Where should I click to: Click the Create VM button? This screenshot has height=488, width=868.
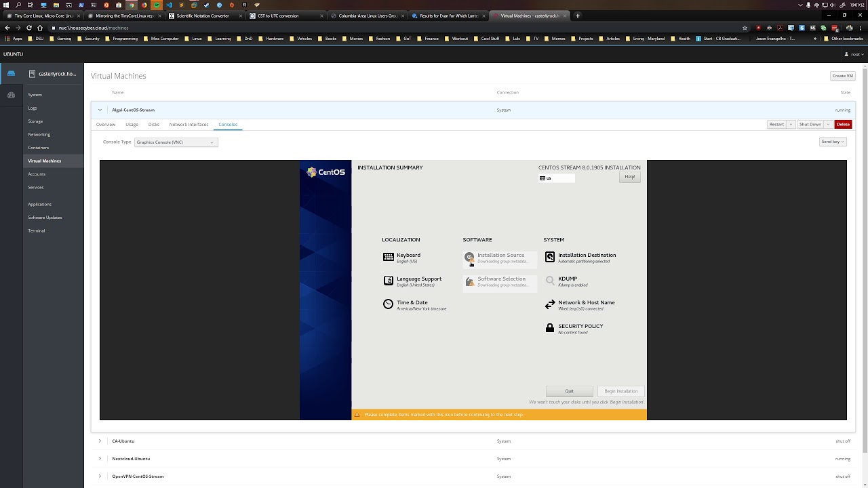pyautogui.click(x=842, y=76)
